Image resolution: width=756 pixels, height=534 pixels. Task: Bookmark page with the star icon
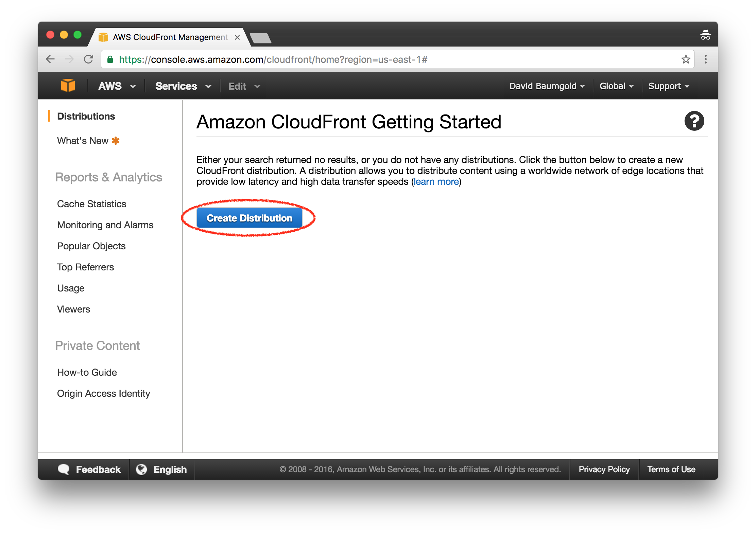click(686, 59)
